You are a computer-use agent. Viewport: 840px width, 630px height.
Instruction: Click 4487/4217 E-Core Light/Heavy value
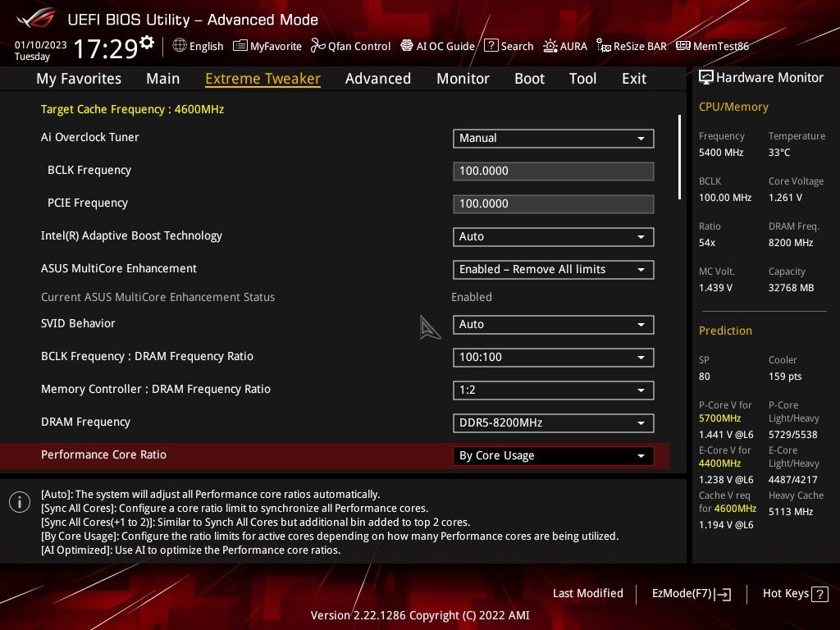tap(793, 479)
